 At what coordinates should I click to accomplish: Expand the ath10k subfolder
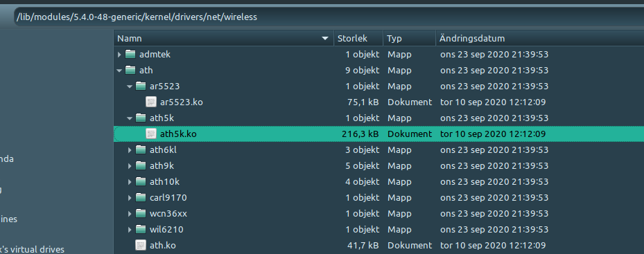130,182
